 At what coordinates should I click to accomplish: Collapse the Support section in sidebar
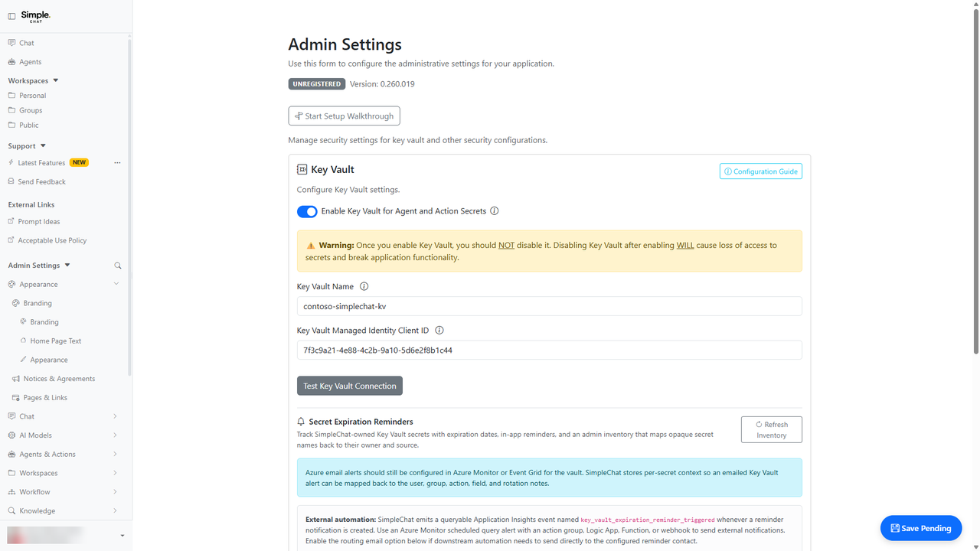(x=43, y=145)
